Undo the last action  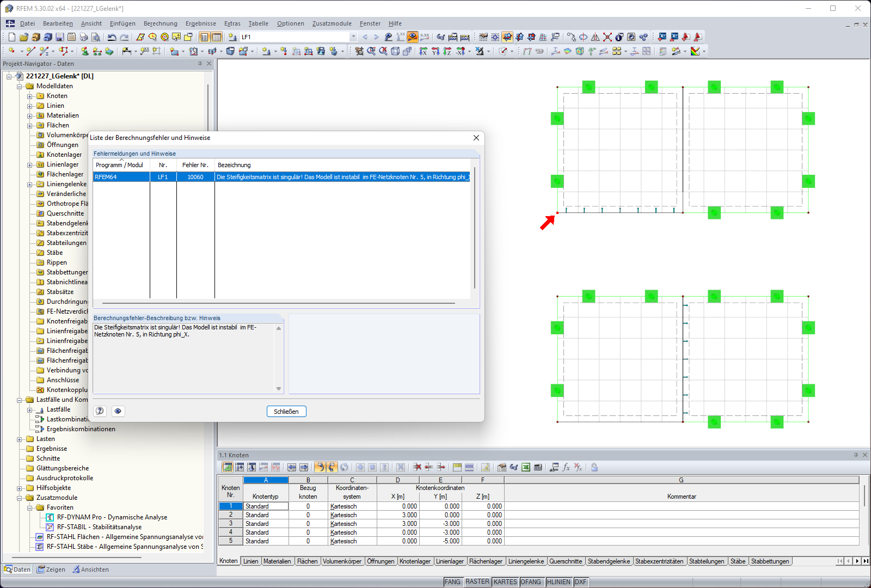pyautogui.click(x=112, y=37)
